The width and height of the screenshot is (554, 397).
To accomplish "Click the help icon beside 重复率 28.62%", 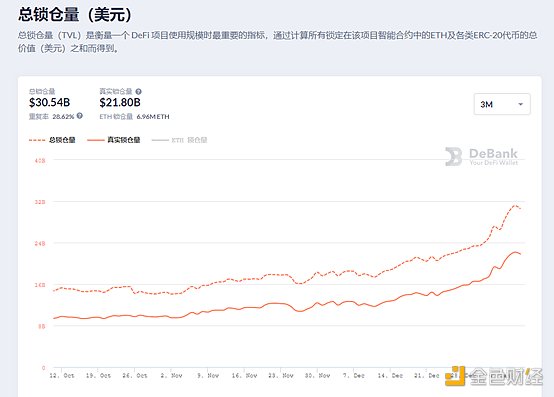I will click(80, 115).
